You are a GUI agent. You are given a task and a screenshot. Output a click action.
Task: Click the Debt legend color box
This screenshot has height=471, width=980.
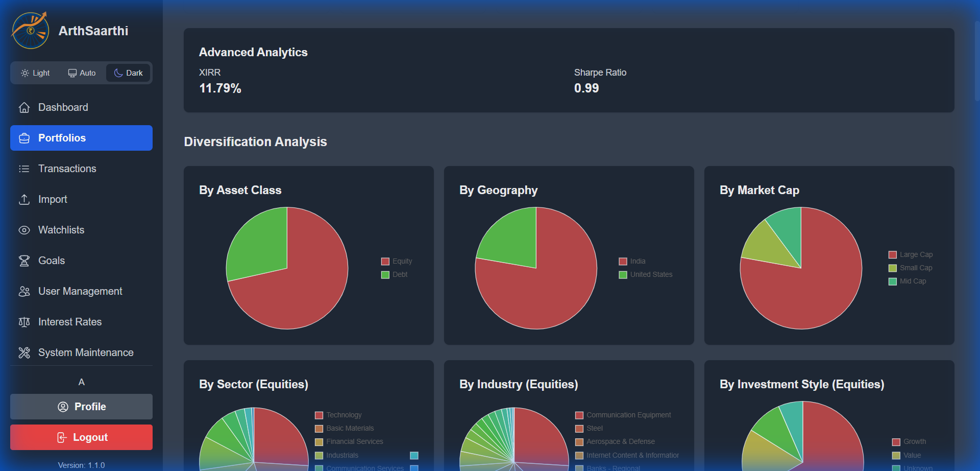385,274
